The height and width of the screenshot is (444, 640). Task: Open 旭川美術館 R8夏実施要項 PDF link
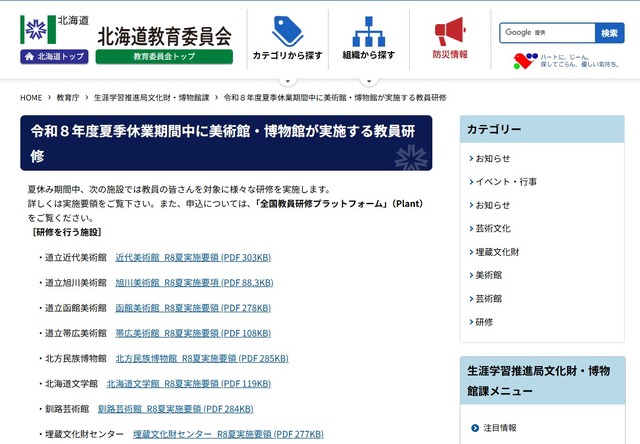(194, 283)
